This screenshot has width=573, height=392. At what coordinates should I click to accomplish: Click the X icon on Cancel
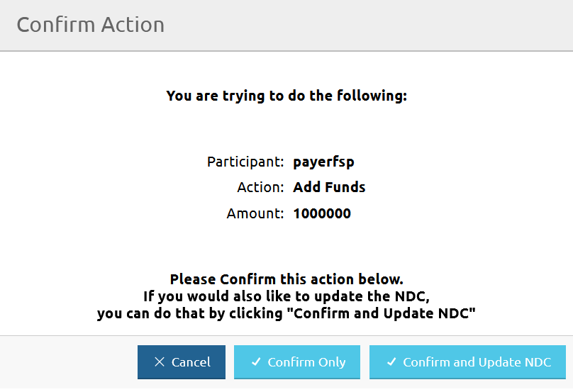pos(160,362)
